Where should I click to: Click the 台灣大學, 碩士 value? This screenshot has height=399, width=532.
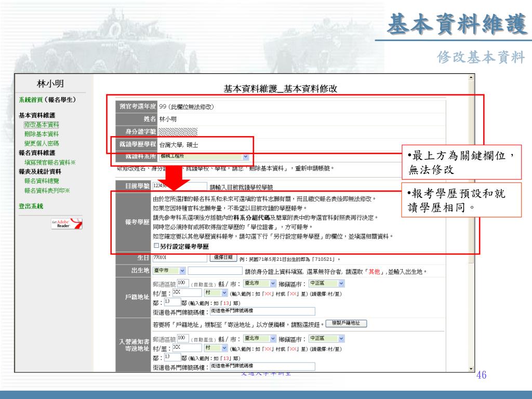pos(179,145)
